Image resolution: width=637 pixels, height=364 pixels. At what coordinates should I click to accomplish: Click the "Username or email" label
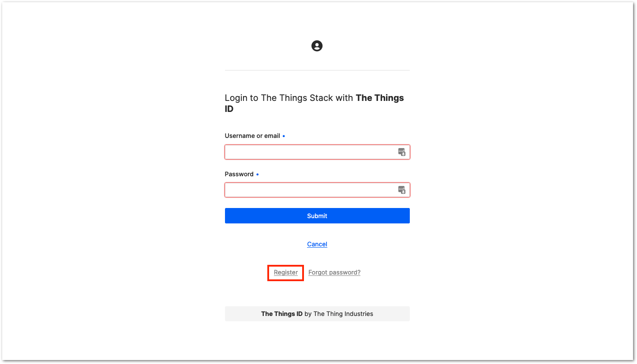pyautogui.click(x=252, y=136)
